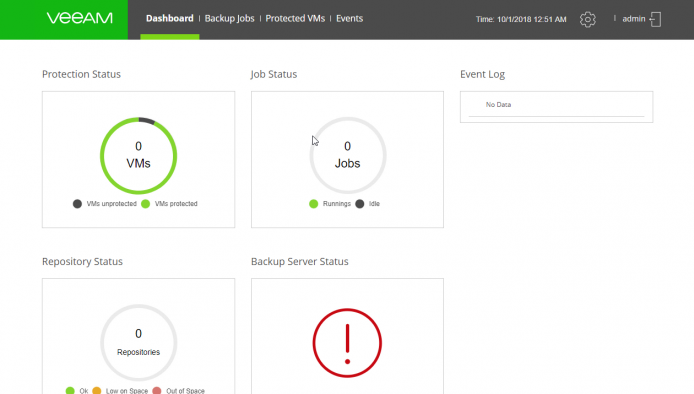The image size is (694, 394).
Task: Click the logout icon beside admin
Action: tap(655, 19)
